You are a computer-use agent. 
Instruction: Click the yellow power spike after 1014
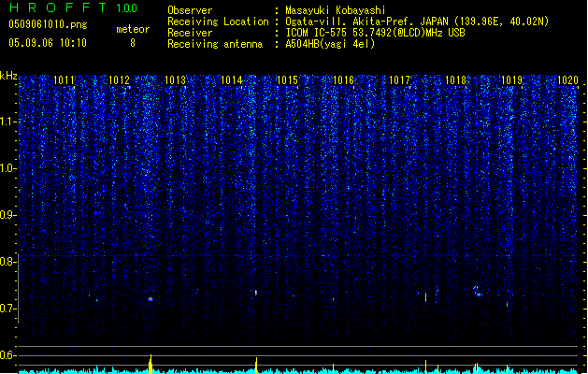(x=256, y=366)
